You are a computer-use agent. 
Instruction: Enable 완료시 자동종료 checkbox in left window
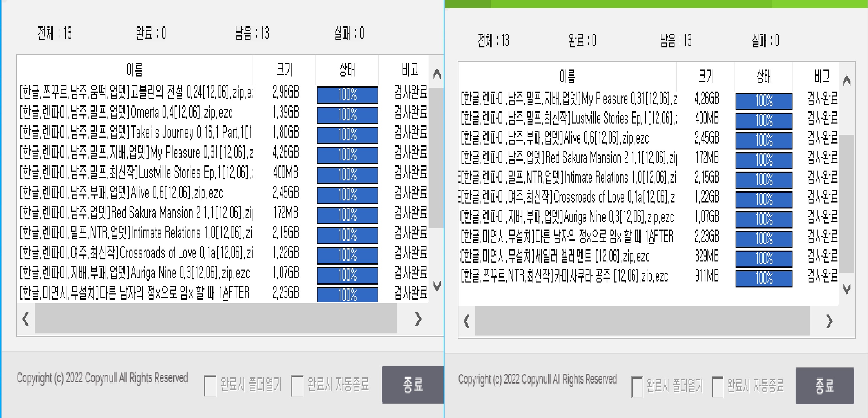click(297, 386)
